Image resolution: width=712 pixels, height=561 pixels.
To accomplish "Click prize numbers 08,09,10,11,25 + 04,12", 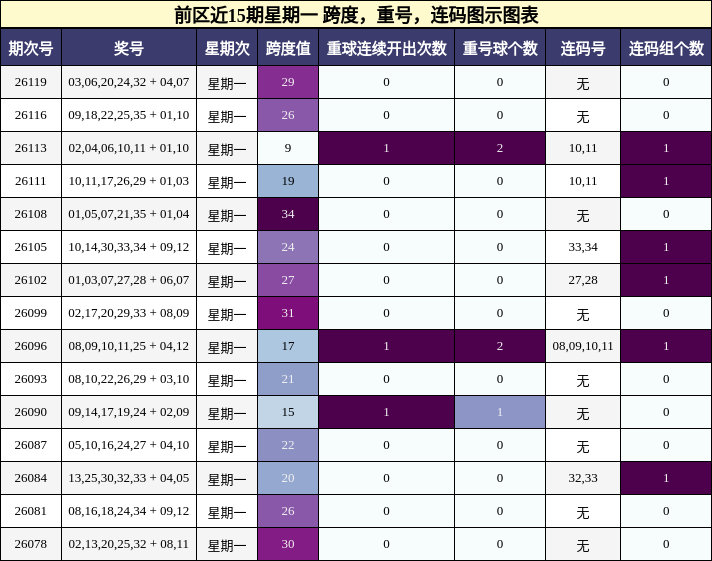I will [129, 346].
